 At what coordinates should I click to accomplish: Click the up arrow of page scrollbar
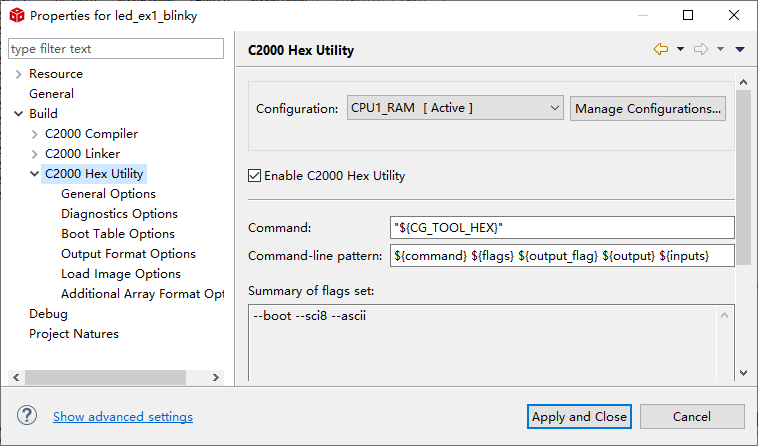(x=743, y=82)
